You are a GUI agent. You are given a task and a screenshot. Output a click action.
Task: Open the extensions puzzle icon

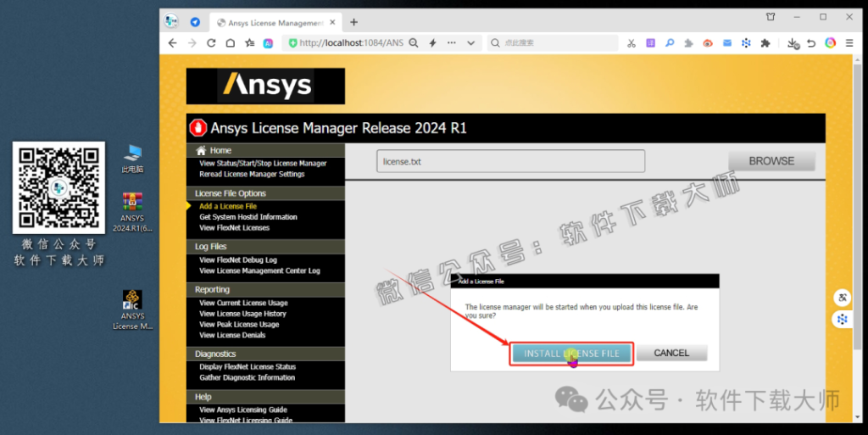click(x=765, y=43)
